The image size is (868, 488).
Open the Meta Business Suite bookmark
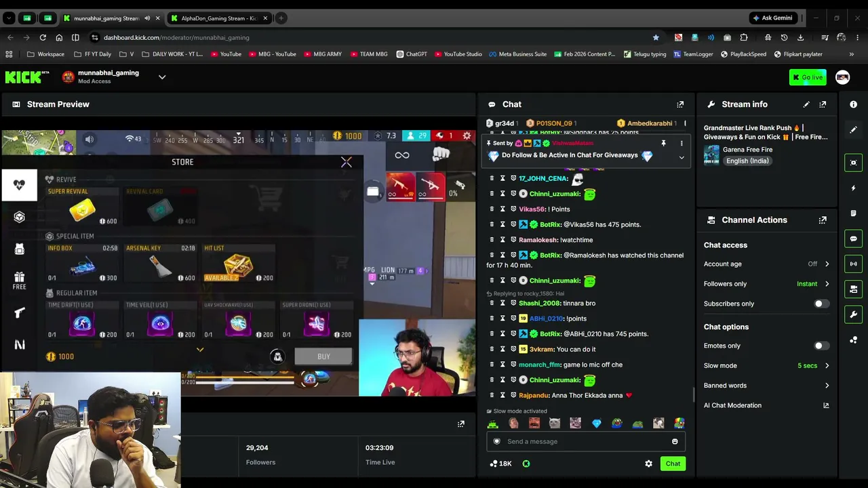tap(518, 54)
